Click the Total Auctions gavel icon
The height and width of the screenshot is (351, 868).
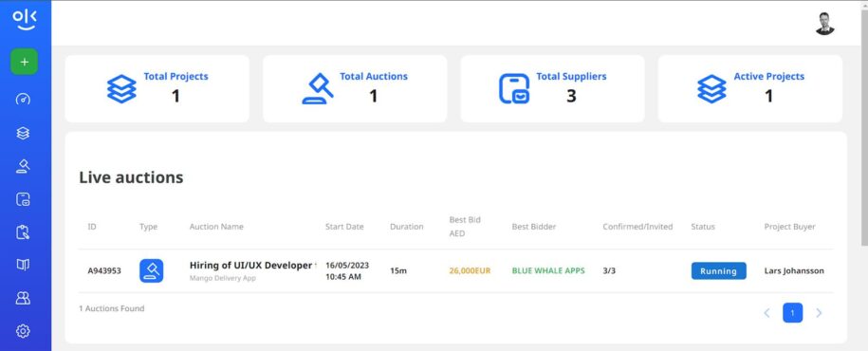pyautogui.click(x=318, y=88)
